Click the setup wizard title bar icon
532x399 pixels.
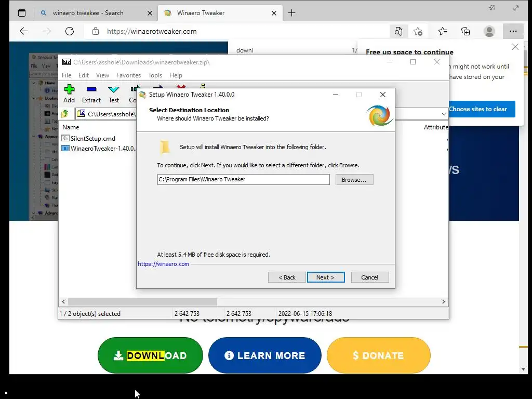(x=142, y=95)
